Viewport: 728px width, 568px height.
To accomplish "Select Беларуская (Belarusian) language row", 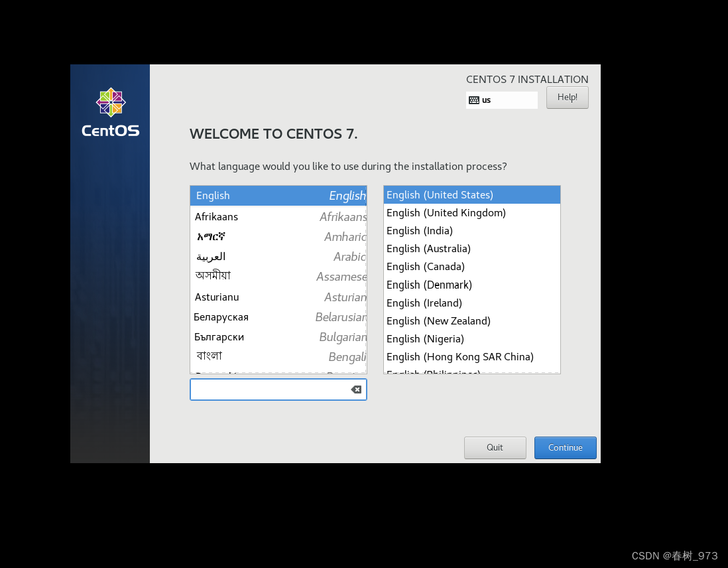I will coord(278,317).
